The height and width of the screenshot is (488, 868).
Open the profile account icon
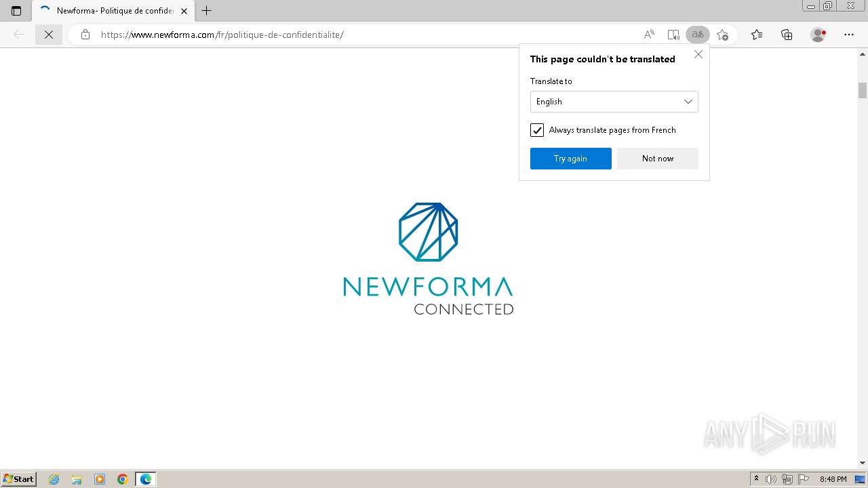click(x=818, y=35)
